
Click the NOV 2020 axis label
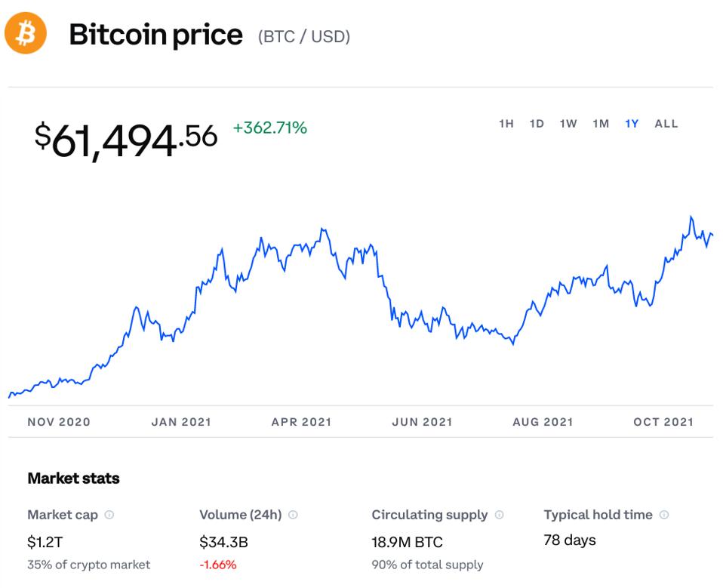(x=59, y=422)
